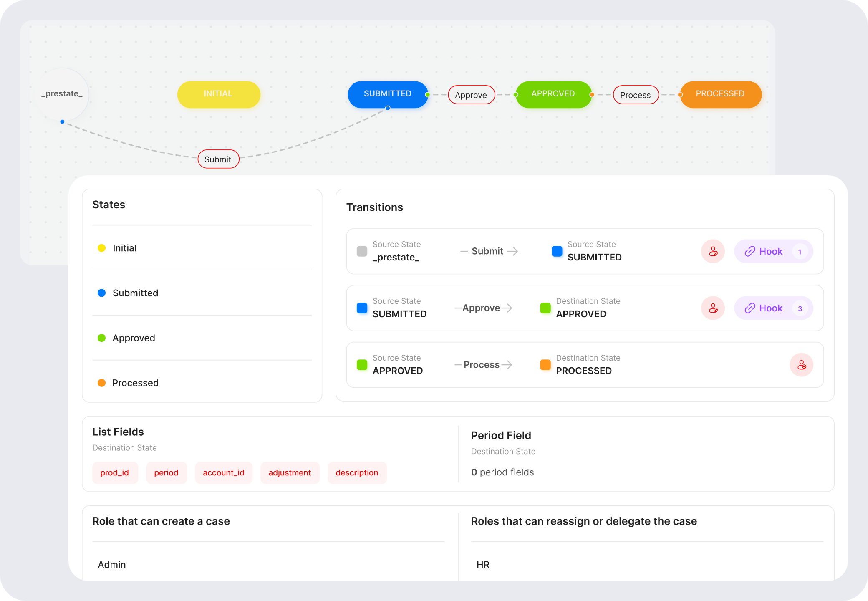Select the yellow INITIAL state node

tap(219, 94)
